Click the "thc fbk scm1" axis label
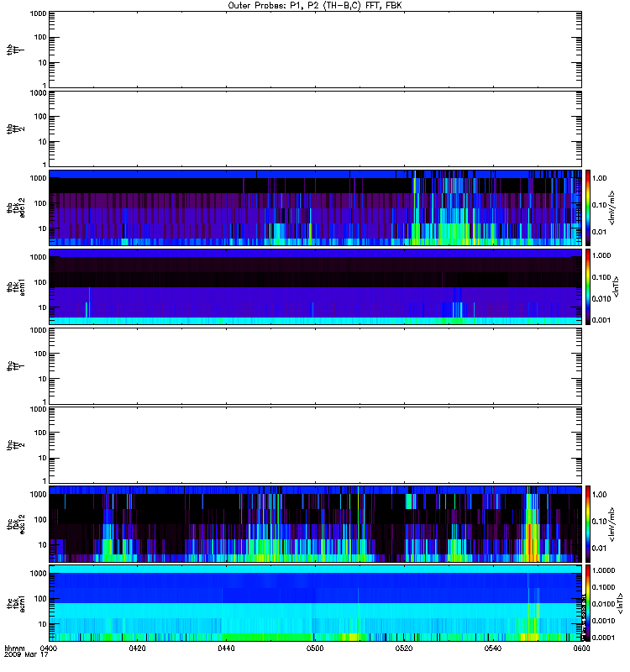This screenshot has width=630, height=672. pyautogui.click(x=15, y=603)
